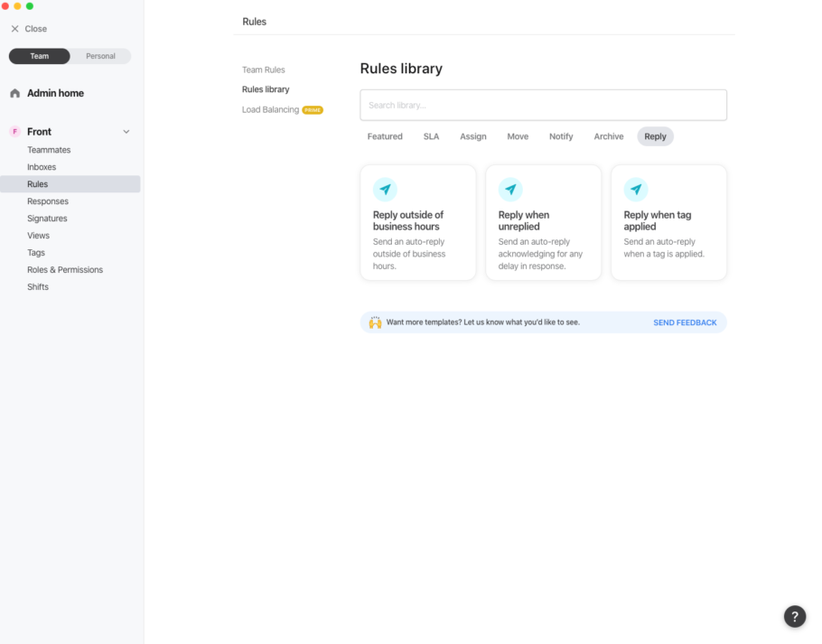Switch to the Team toggle
Viewport: 822px width, 644px height.
pyautogui.click(x=40, y=56)
